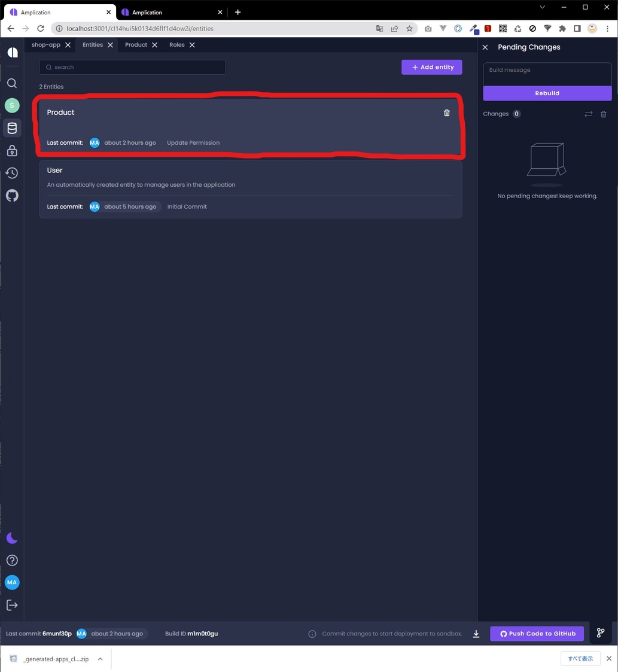Screen dimensions: 618x672
Task: Click the Update Permission commit message
Action: pyautogui.click(x=193, y=142)
